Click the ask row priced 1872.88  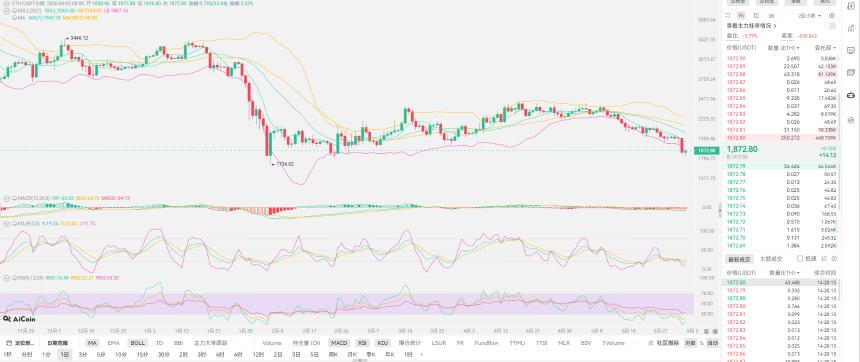[782, 73]
